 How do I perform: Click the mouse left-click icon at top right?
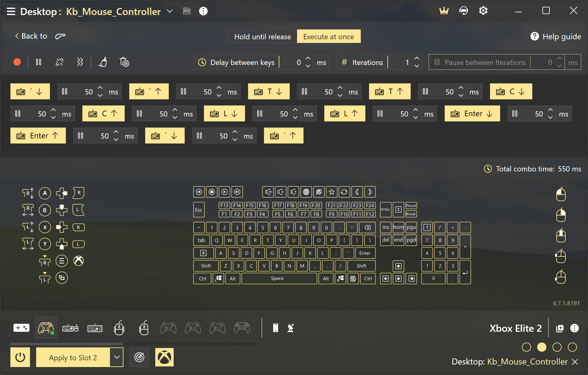[x=561, y=194]
